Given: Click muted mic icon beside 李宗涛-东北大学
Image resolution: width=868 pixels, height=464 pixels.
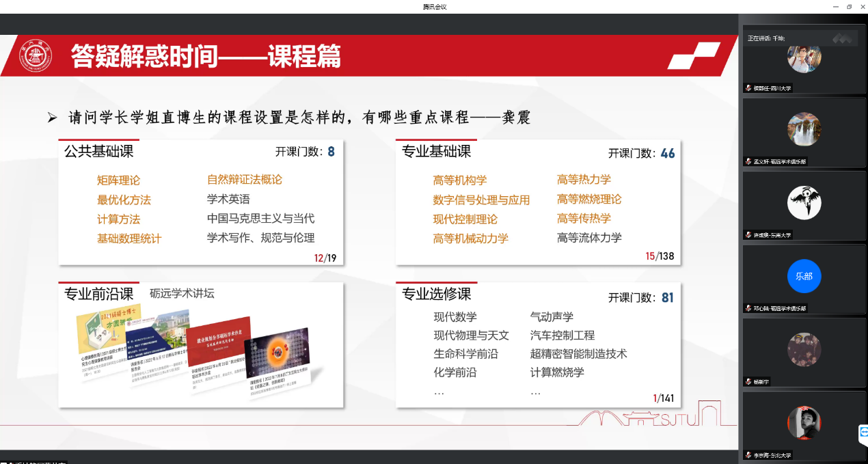Looking at the screenshot, I should coord(749,454).
